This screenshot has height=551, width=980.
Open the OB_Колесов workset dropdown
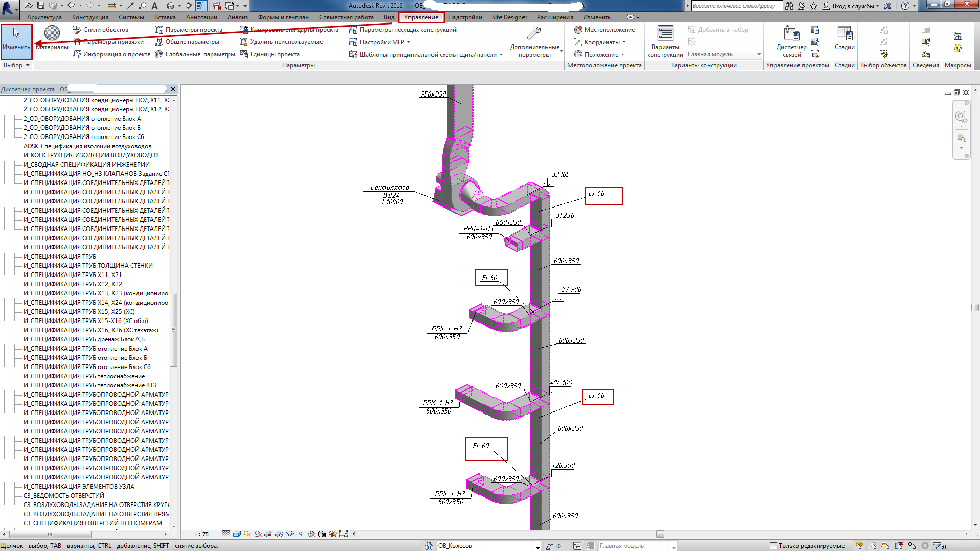[537, 546]
